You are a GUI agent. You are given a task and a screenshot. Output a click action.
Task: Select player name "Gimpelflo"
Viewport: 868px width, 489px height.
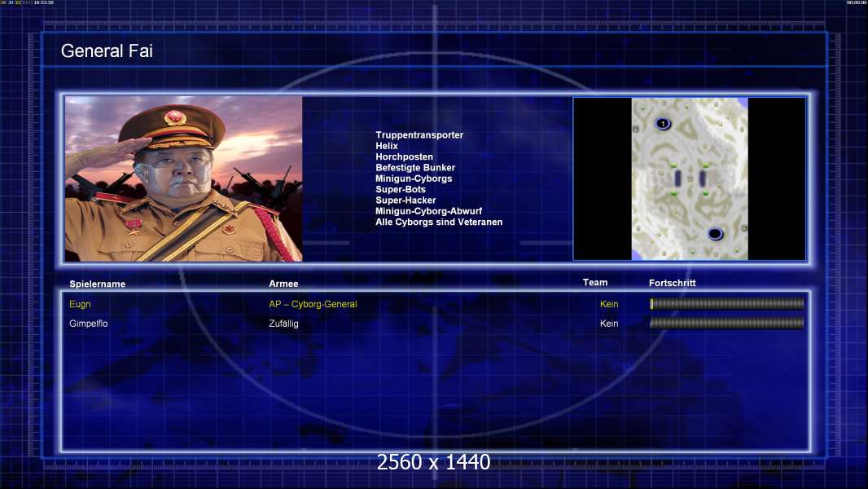pos(89,324)
